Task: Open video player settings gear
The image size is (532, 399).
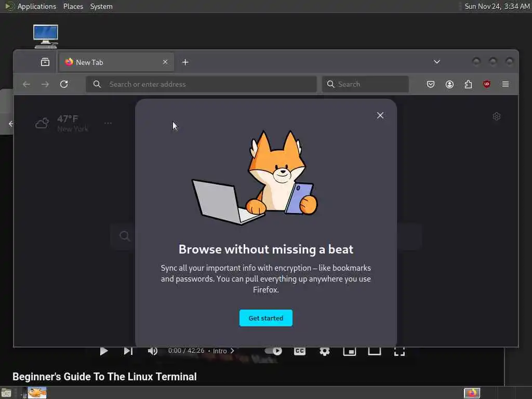Action: [x=325, y=351]
